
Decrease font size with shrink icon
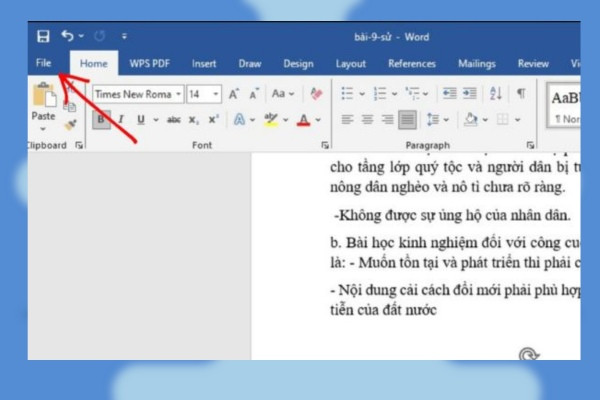(x=254, y=94)
